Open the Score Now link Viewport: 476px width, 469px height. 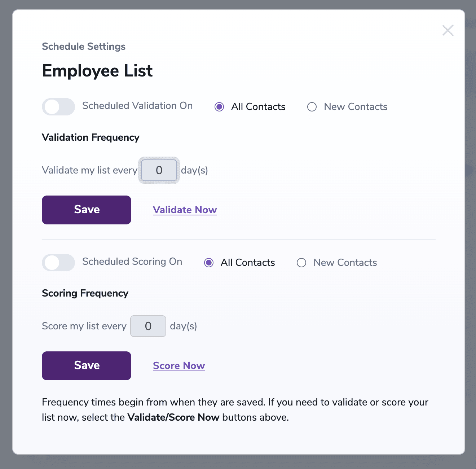coord(179,365)
